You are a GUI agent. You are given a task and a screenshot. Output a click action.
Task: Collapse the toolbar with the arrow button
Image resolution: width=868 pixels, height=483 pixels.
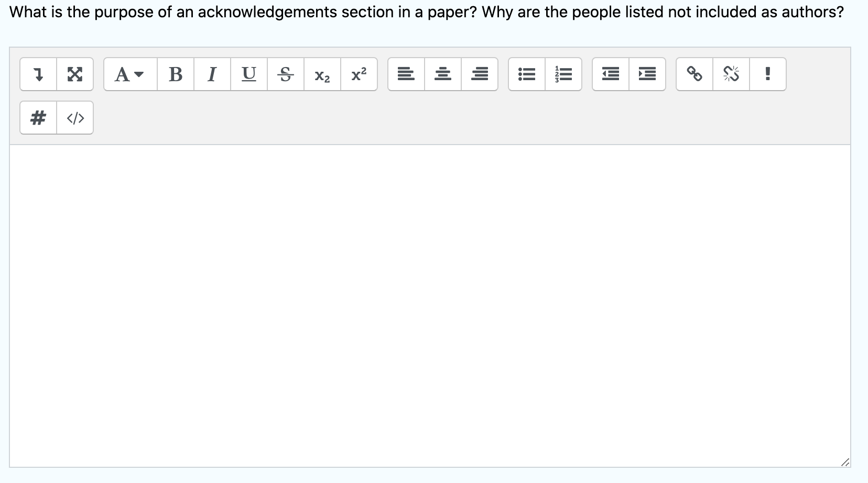(38, 74)
